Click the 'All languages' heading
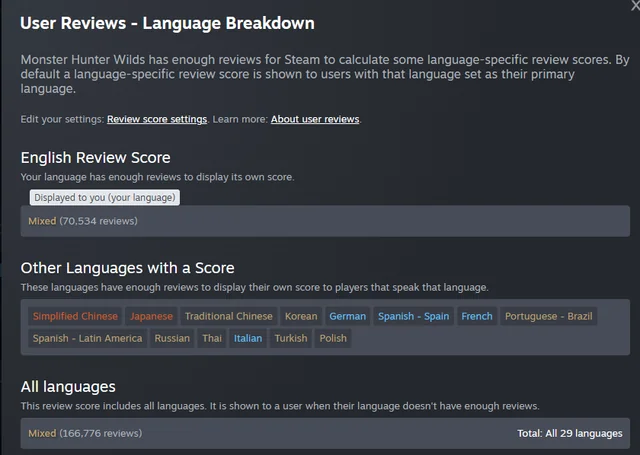The height and width of the screenshot is (455, 640). tap(68, 387)
